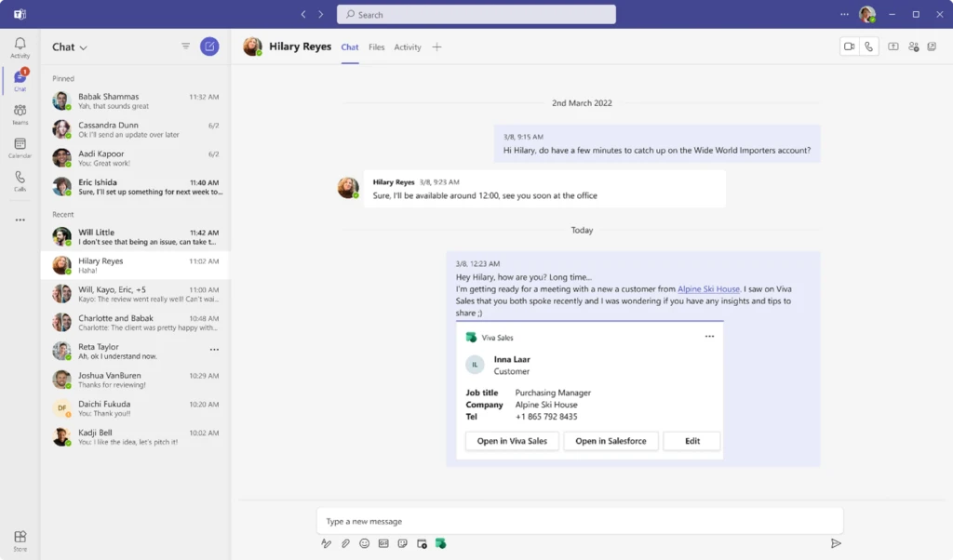Attach a file with the paperclip icon

[345, 543]
